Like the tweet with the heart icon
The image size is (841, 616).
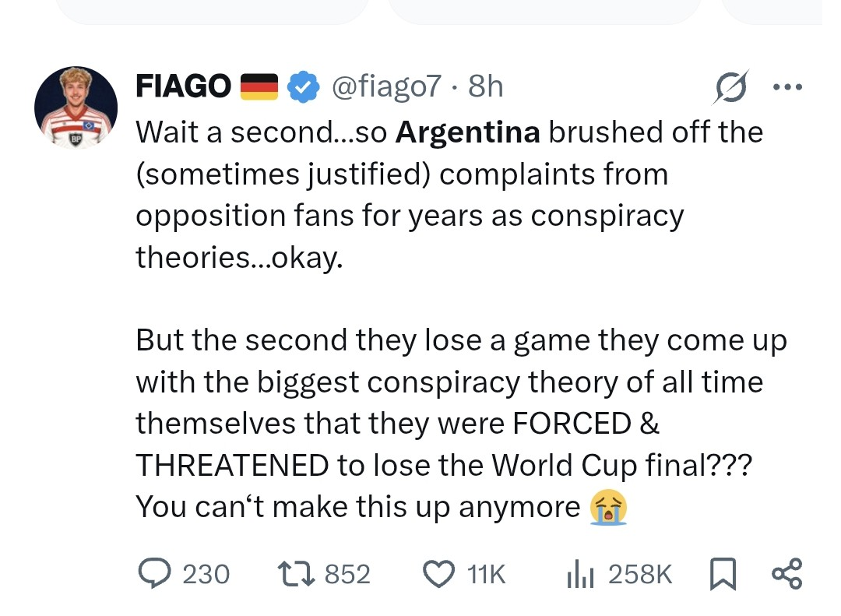(439, 574)
